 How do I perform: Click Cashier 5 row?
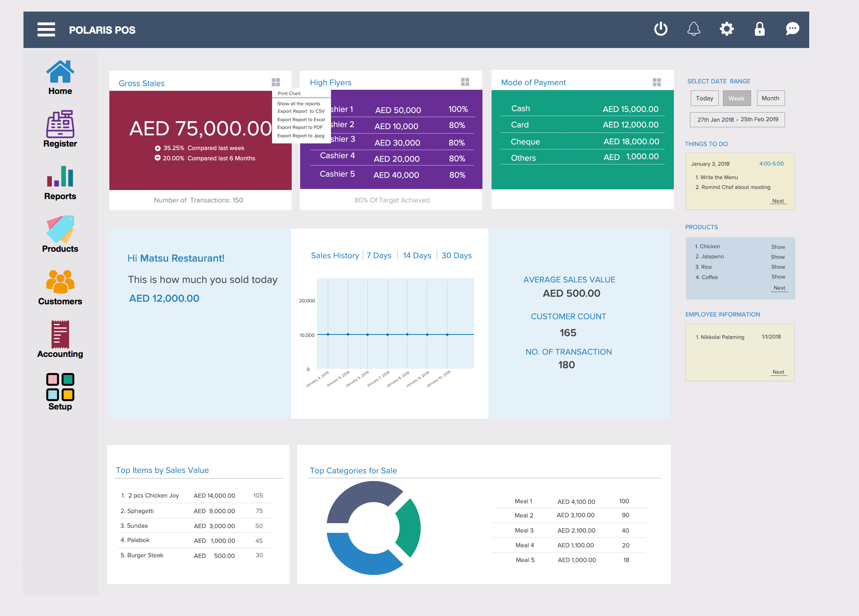(392, 174)
